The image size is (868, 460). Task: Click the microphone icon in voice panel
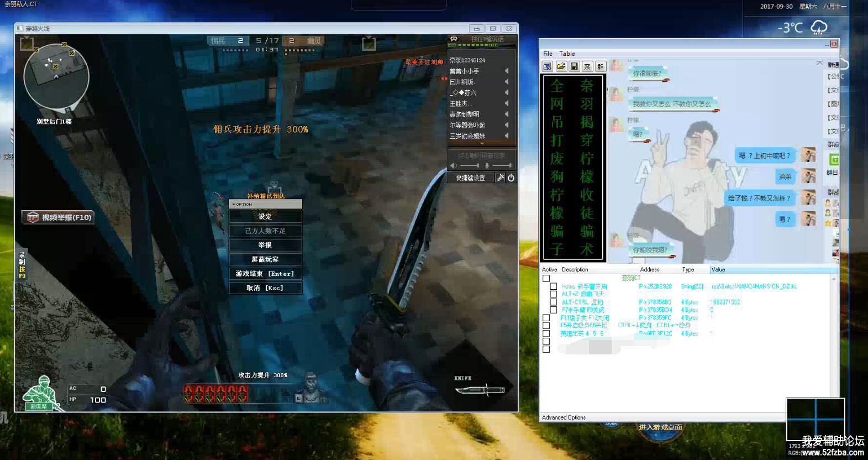click(487, 165)
